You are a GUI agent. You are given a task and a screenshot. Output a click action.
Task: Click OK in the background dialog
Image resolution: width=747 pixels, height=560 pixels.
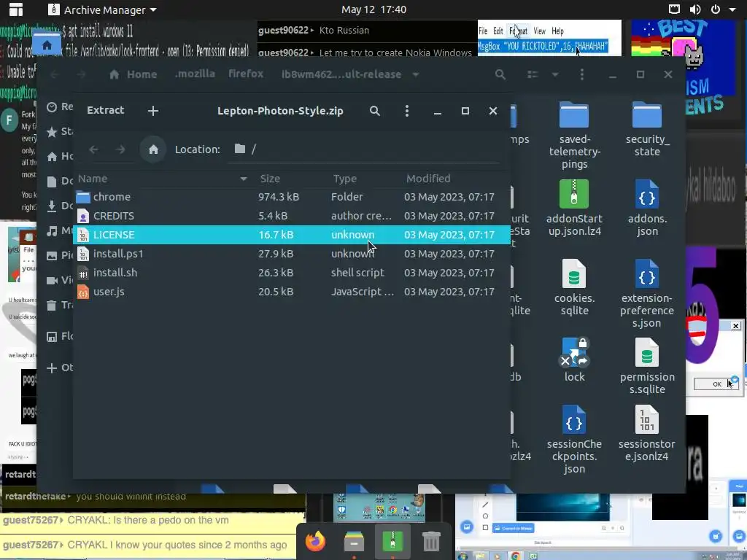point(716,384)
